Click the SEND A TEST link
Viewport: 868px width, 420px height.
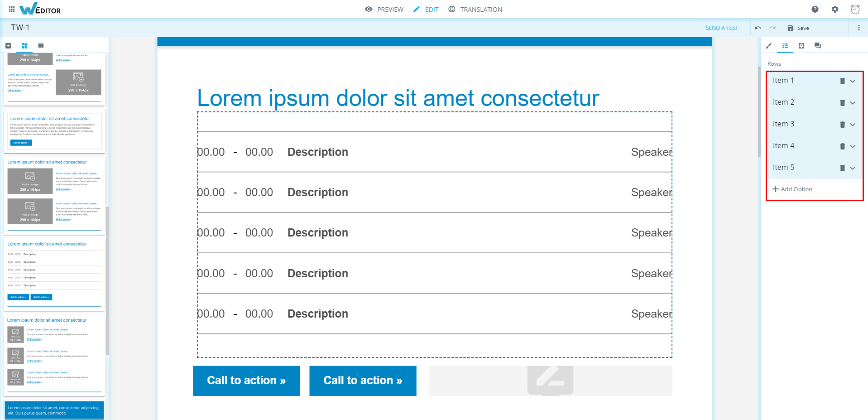point(722,28)
